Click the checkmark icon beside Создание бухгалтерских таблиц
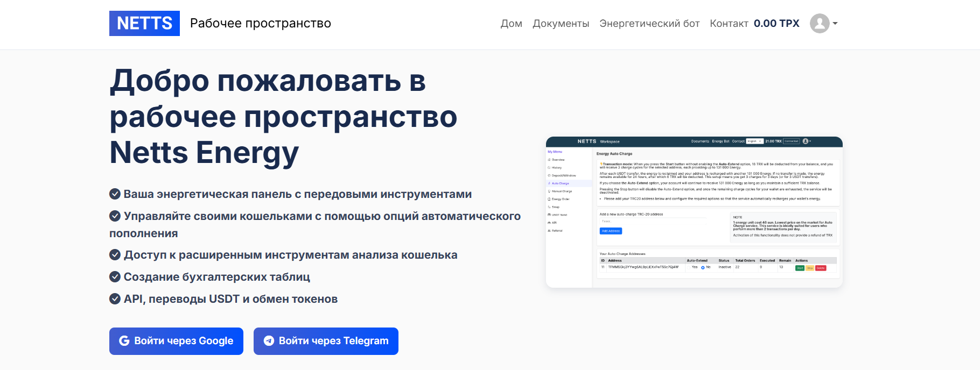Screen dimensions: 980x370 [x=115, y=277]
